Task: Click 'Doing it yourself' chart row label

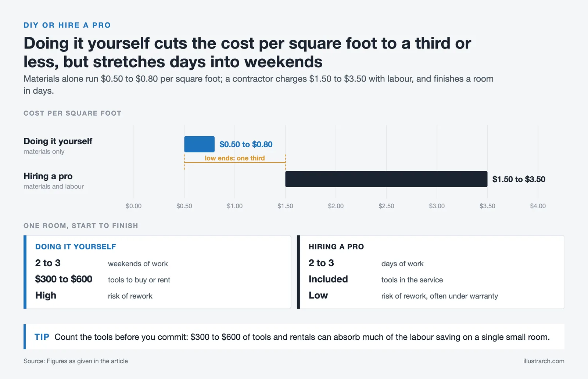Action: click(x=58, y=141)
